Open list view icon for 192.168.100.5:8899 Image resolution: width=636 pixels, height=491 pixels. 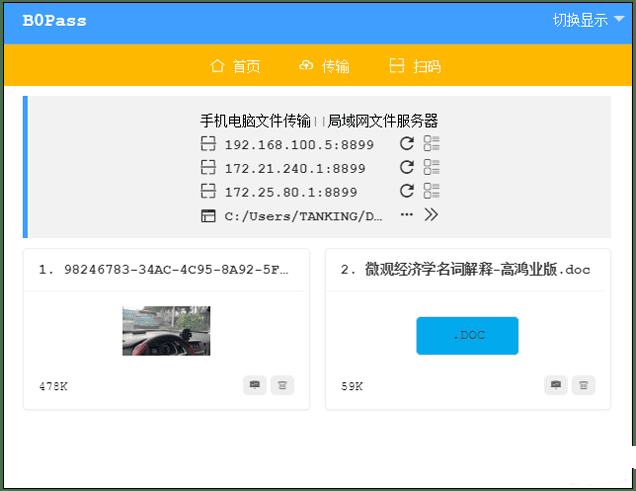pos(432,143)
